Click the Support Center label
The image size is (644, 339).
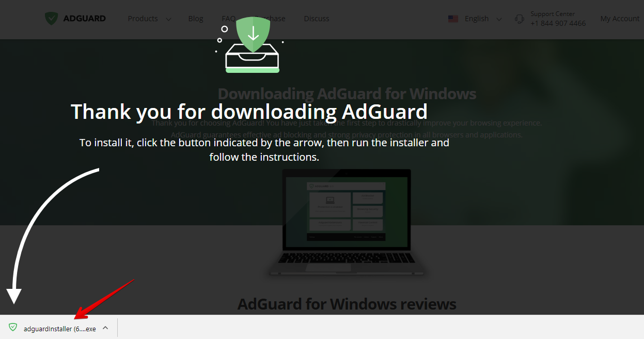click(x=552, y=14)
